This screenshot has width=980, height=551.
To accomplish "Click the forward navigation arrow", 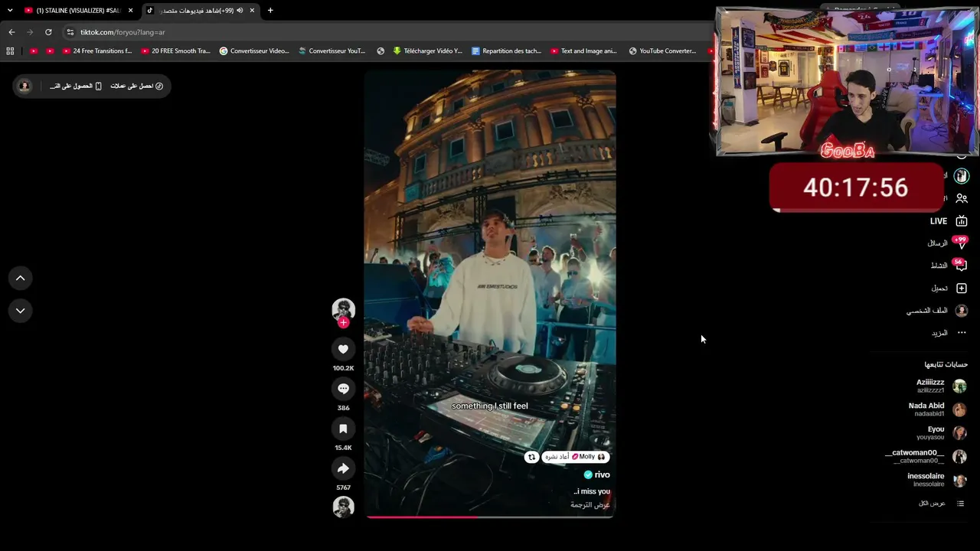I will click(30, 32).
